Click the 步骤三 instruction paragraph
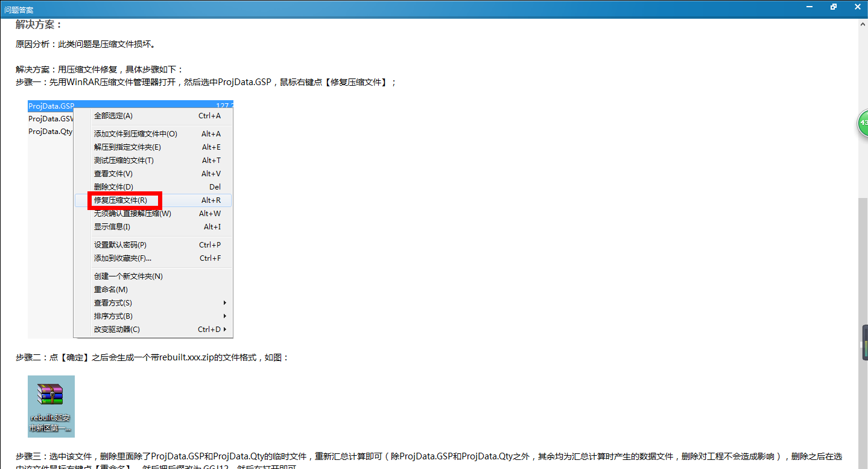 pyautogui.click(x=429, y=462)
